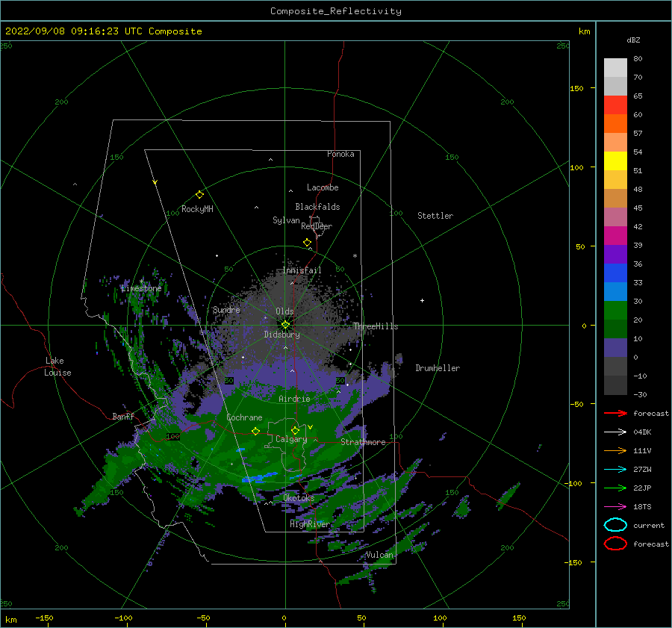Viewport: 672px width, 628px height.
Task: Click the cyan current ellipse symbol
Action: coord(616,525)
